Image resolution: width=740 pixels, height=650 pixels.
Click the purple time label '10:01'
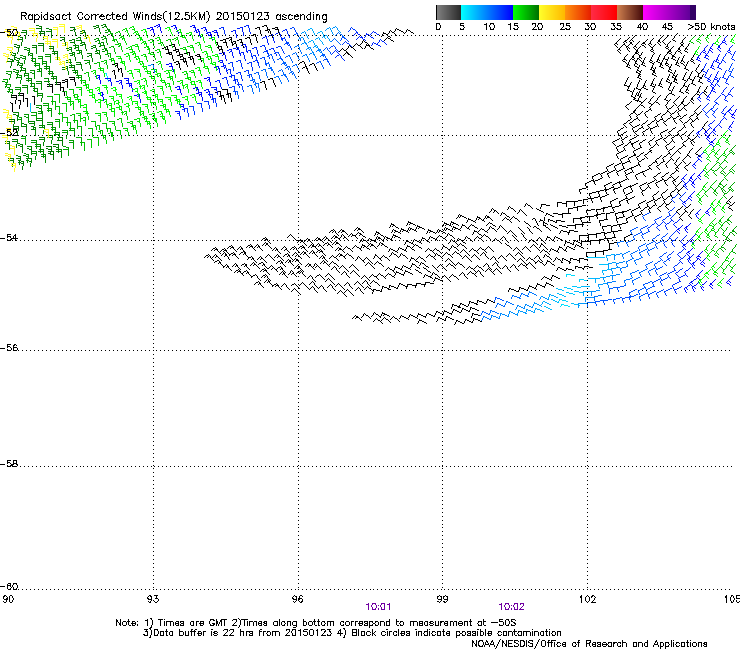(378, 607)
